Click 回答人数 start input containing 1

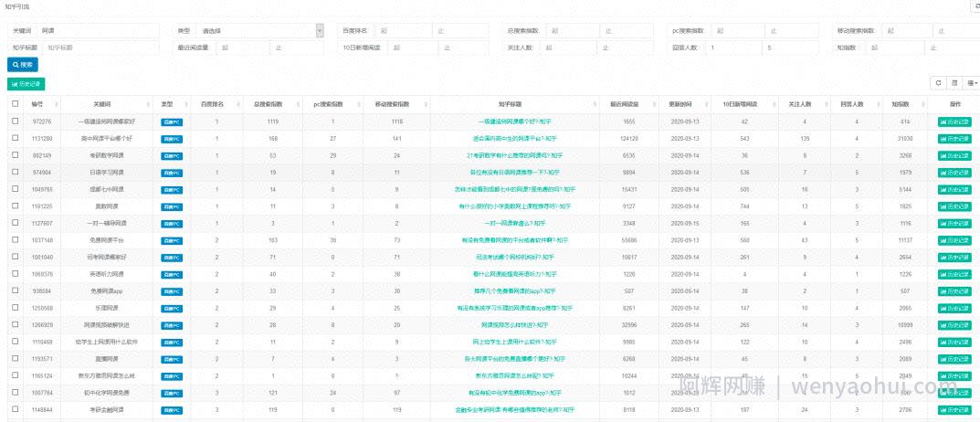pos(733,47)
